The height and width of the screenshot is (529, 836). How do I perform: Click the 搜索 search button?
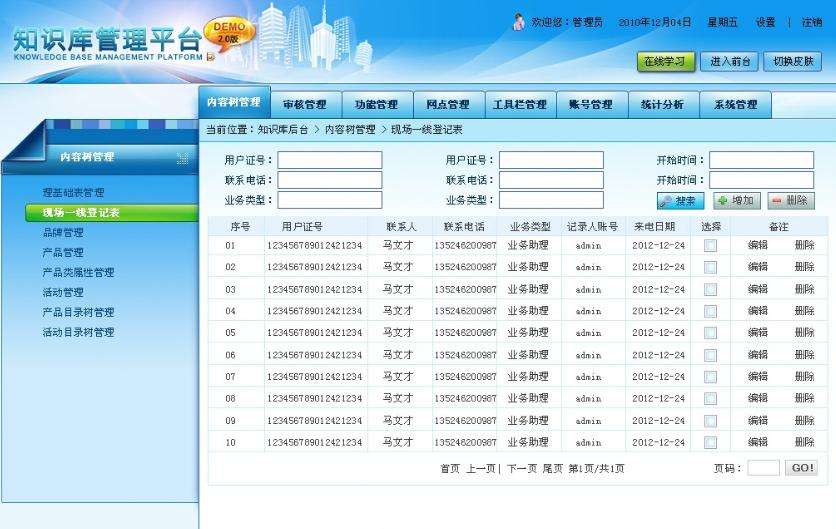tap(680, 201)
